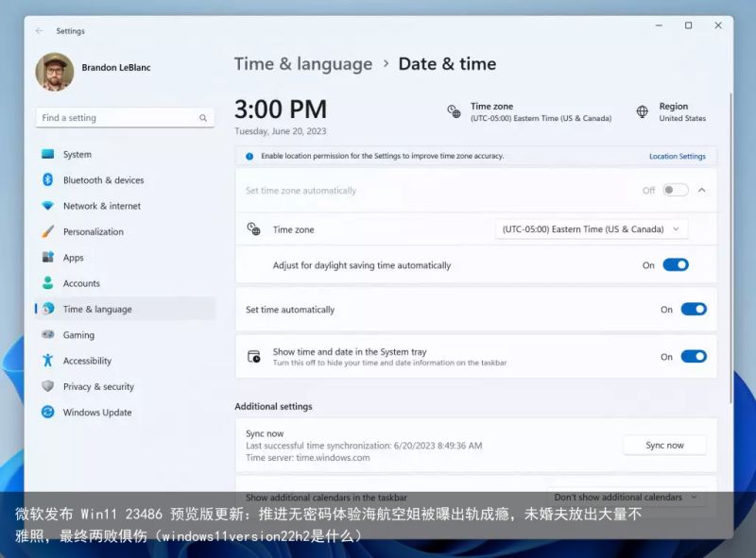Image resolution: width=756 pixels, height=558 pixels.
Task: Open Brandon LeBlanc profile picture
Action: pos(55,72)
